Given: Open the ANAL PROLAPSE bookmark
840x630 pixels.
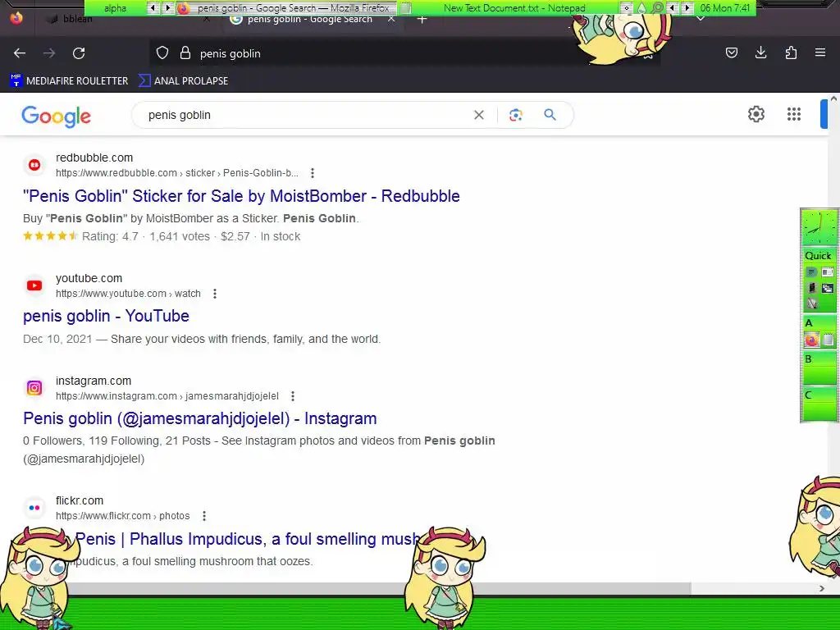Looking at the screenshot, I should (x=183, y=81).
